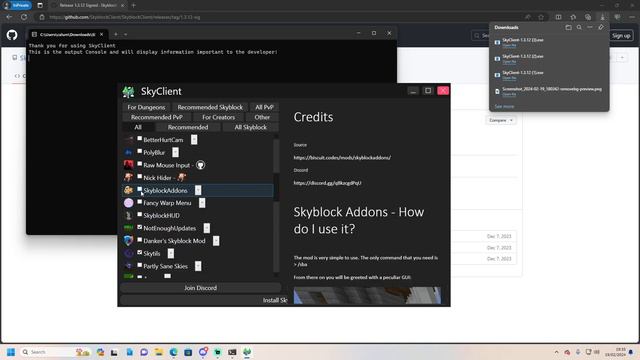
Task: Click Sign up on the GitHub page
Action: coord(621,36)
